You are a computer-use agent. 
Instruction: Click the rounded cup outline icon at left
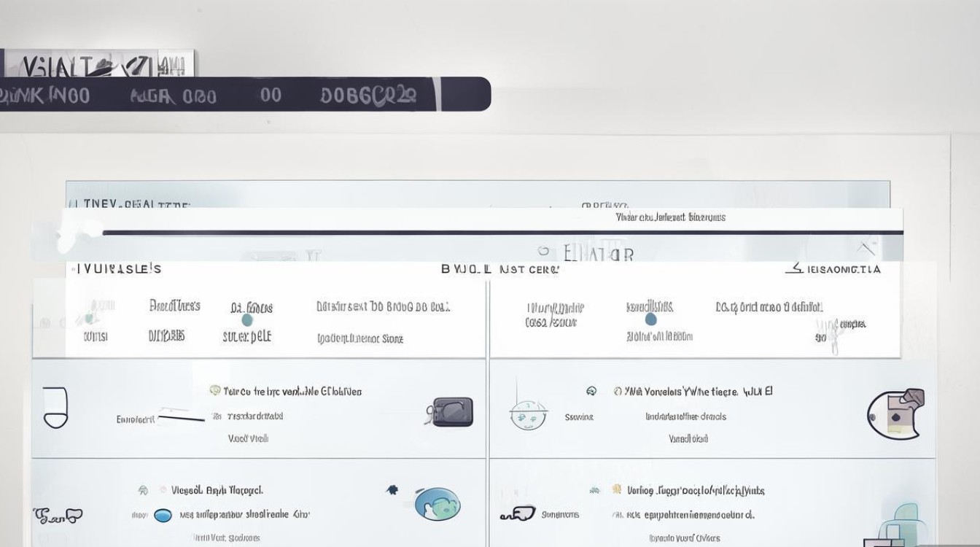[55, 407]
